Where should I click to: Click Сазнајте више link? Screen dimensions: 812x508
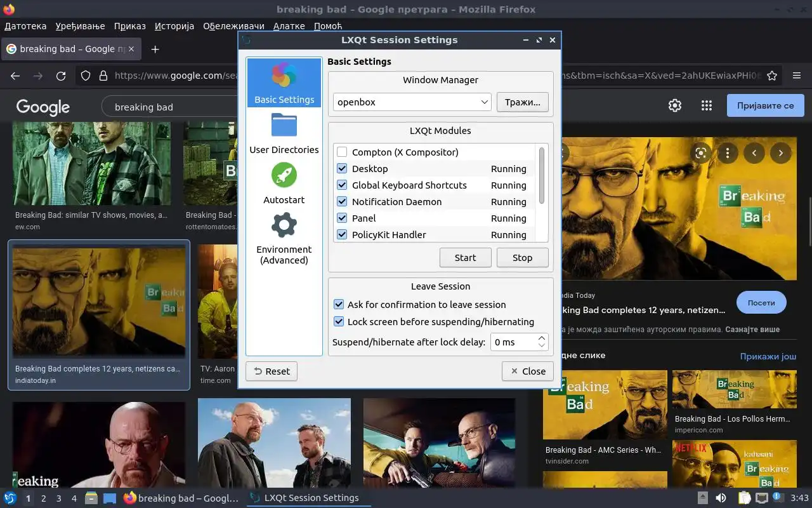coord(753,330)
